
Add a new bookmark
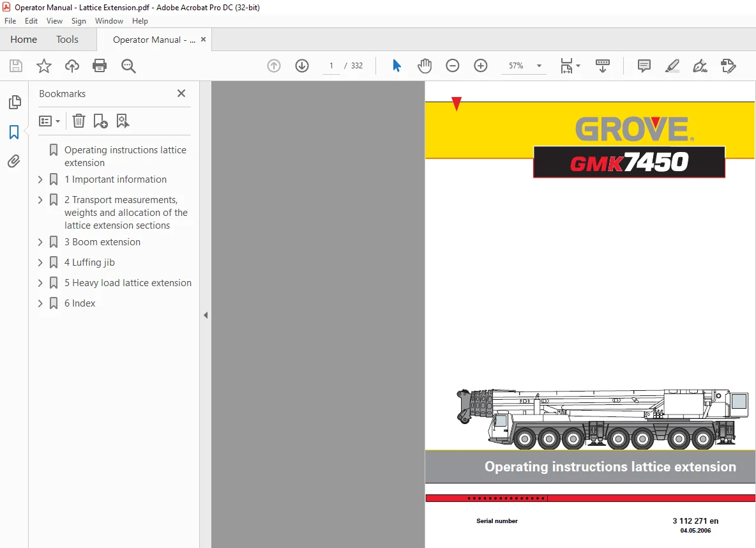(x=100, y=121)
